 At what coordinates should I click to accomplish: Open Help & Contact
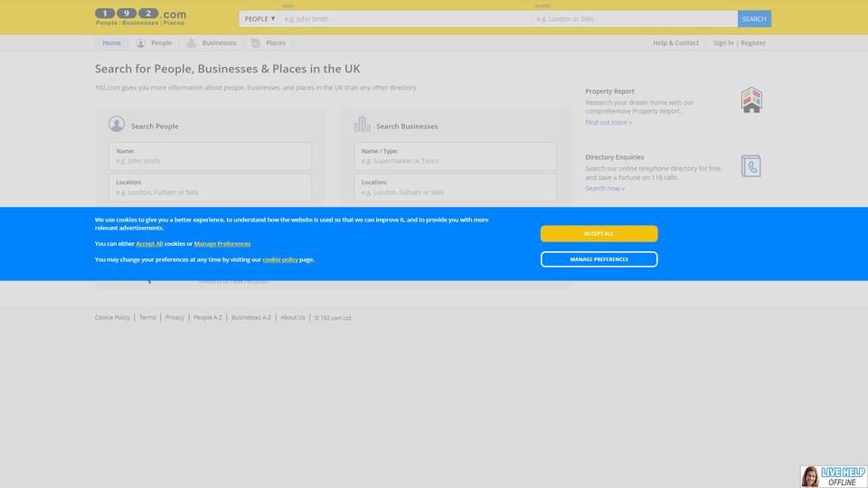(675, 42)
